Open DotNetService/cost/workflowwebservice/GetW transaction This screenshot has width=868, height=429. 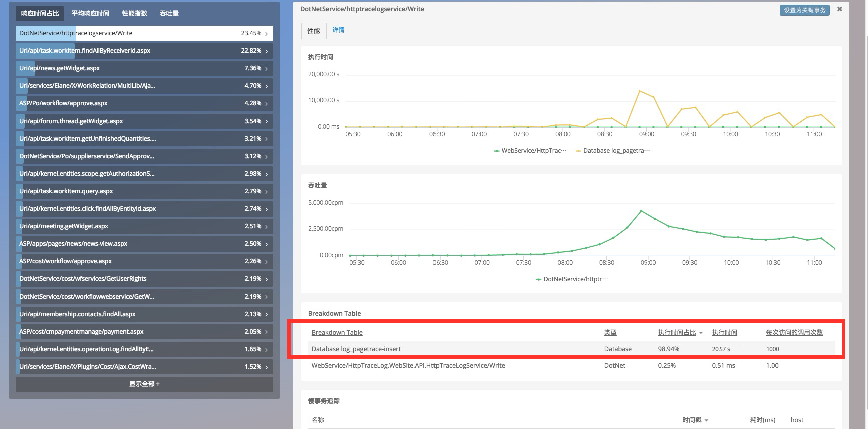pos(144,297)
